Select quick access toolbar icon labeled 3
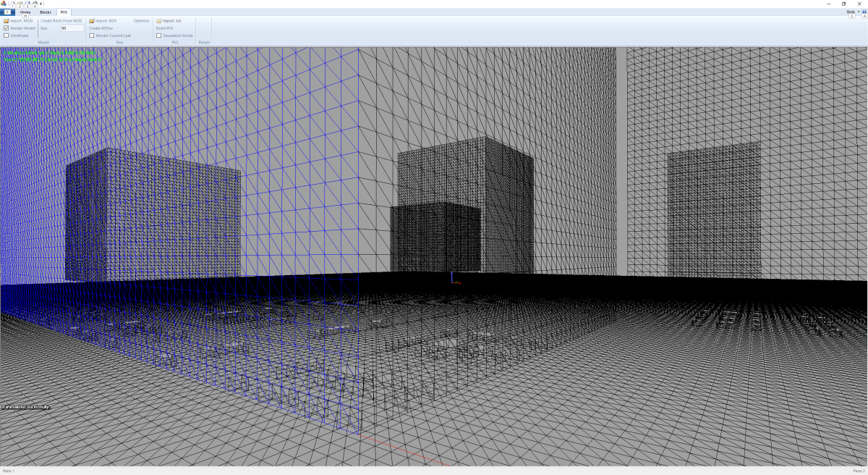The height and width of the screenshot is (475, 868). click(x=27, y=3)
